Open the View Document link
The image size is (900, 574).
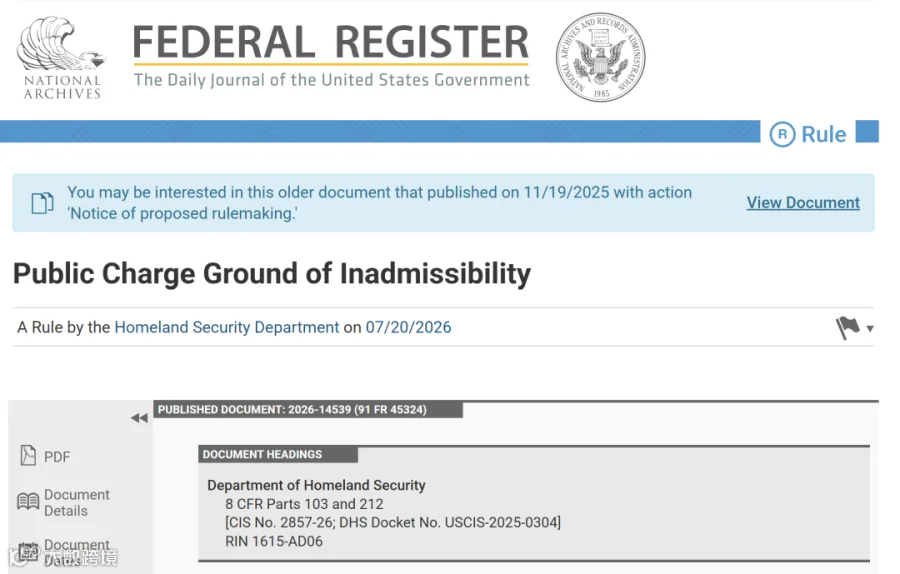(803, 203)
